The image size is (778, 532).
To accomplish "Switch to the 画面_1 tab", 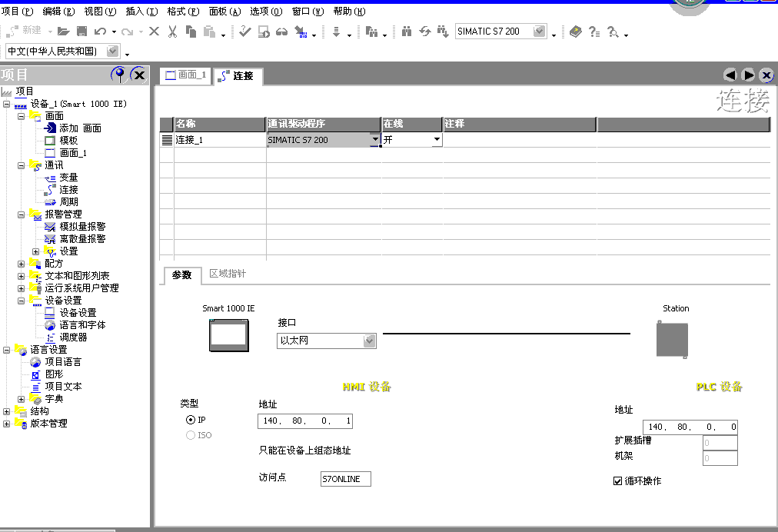I will (x=185, y=75).
